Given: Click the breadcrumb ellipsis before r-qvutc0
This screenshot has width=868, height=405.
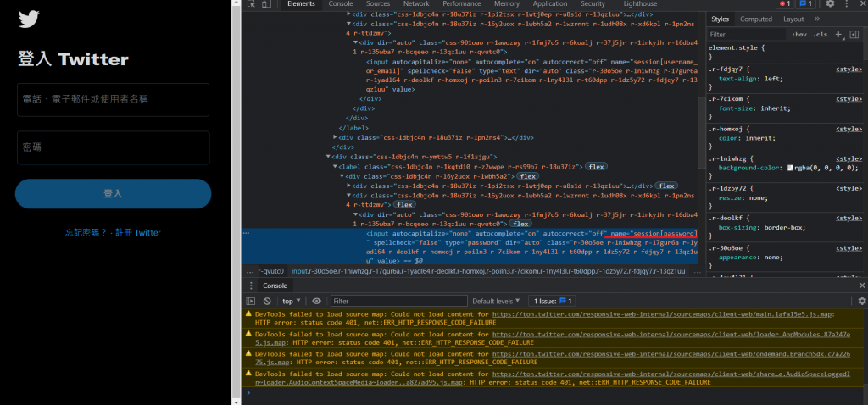Looking at the screenshot, I should [x=248, y=272].
